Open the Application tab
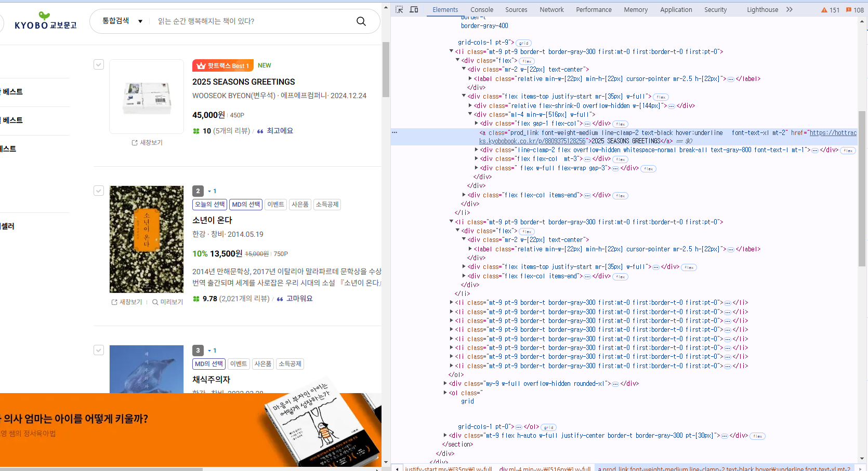This screenshot has height=471, width=868. point(676,9)
